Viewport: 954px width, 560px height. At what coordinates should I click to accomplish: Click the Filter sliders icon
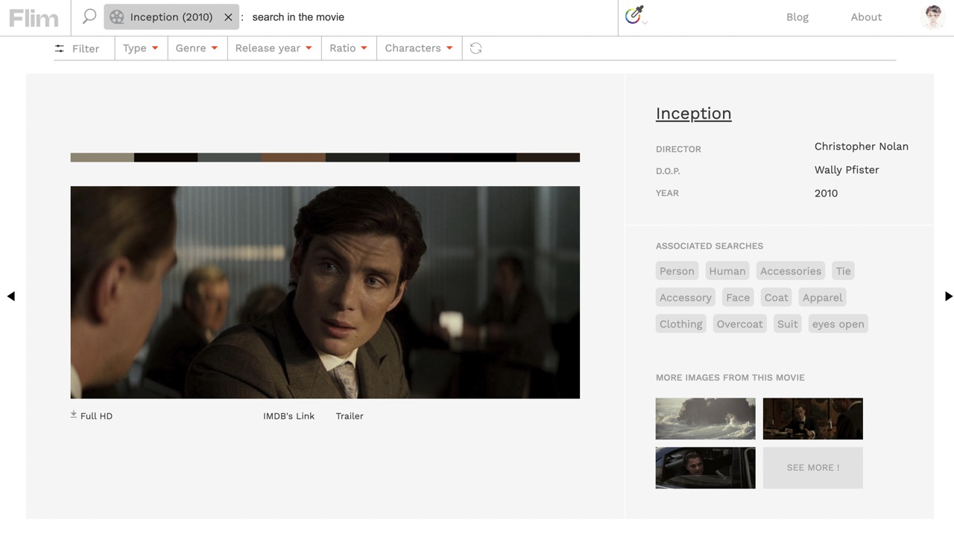coord(60,48)
